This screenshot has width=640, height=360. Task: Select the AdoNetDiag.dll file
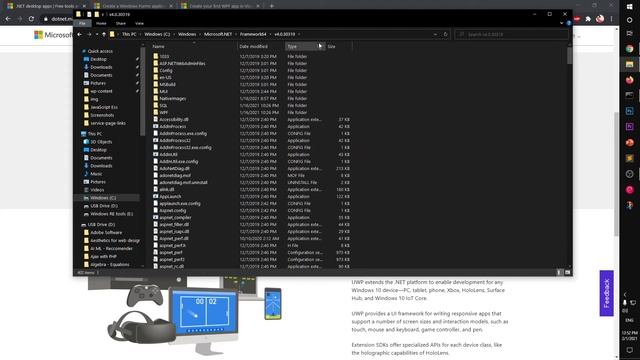[174, 168]
